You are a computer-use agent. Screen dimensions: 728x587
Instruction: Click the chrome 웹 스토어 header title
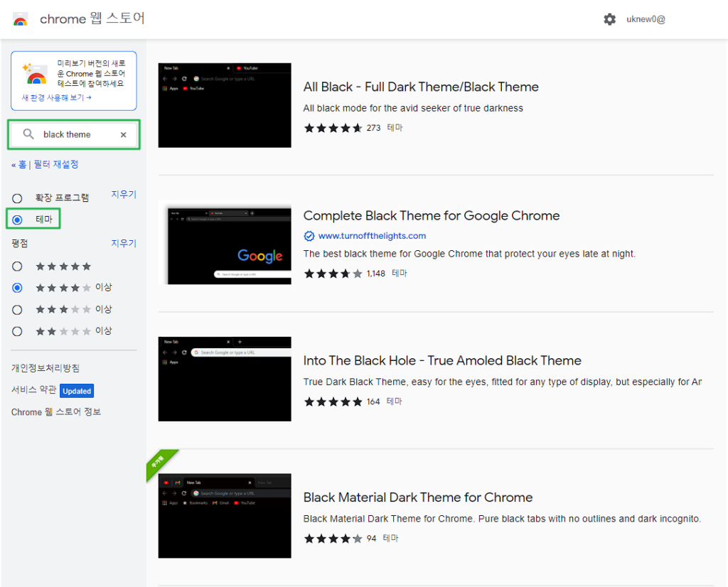pos(92,18)
